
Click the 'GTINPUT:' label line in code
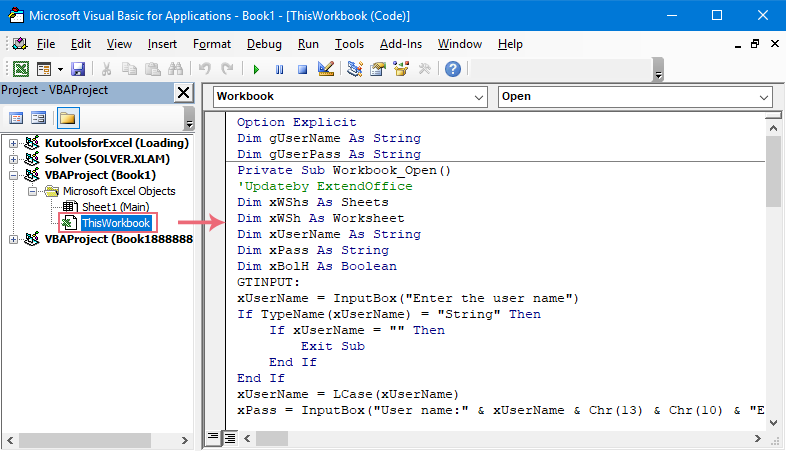pyautogui.click(x=268, y=283)
